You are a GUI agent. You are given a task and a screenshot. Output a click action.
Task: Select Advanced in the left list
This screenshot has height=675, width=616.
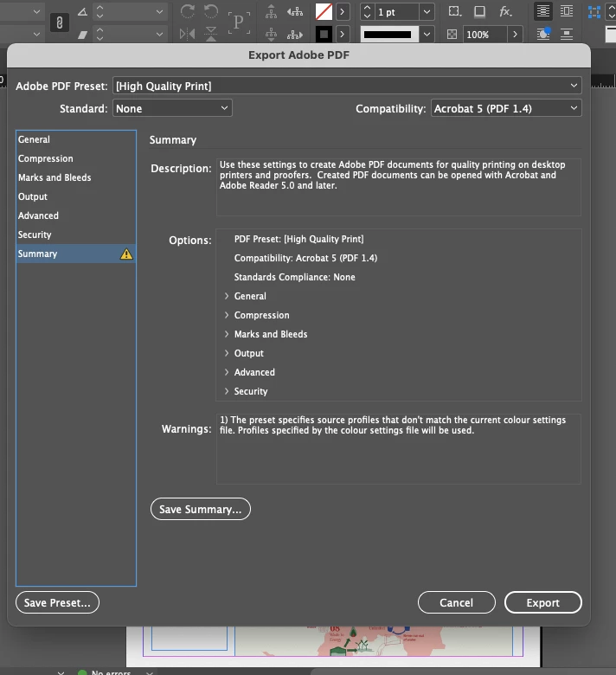[76, 215]
